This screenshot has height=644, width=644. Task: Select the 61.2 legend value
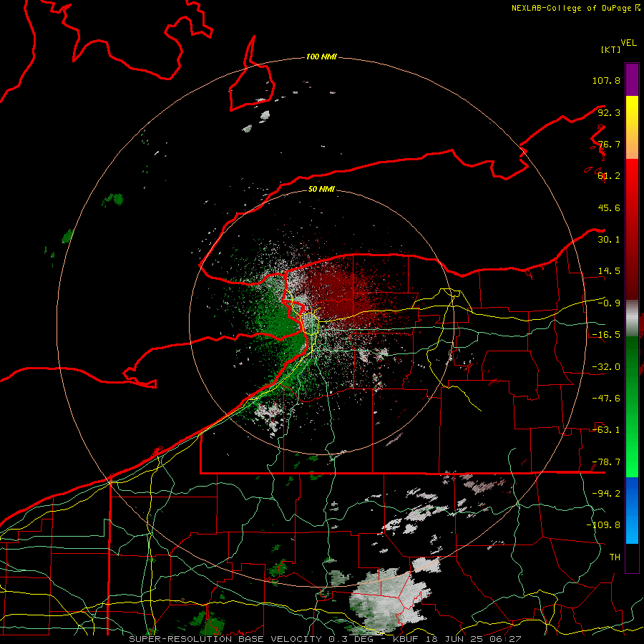609,176
